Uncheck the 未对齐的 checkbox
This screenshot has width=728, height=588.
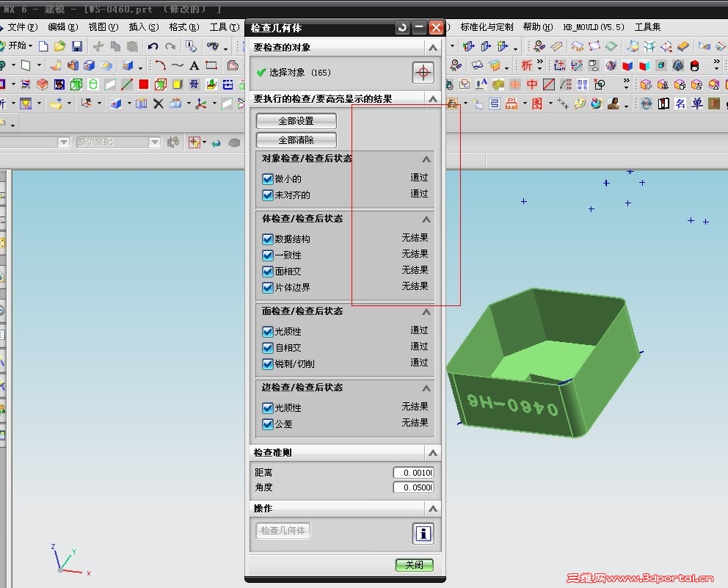pos(267,195)
